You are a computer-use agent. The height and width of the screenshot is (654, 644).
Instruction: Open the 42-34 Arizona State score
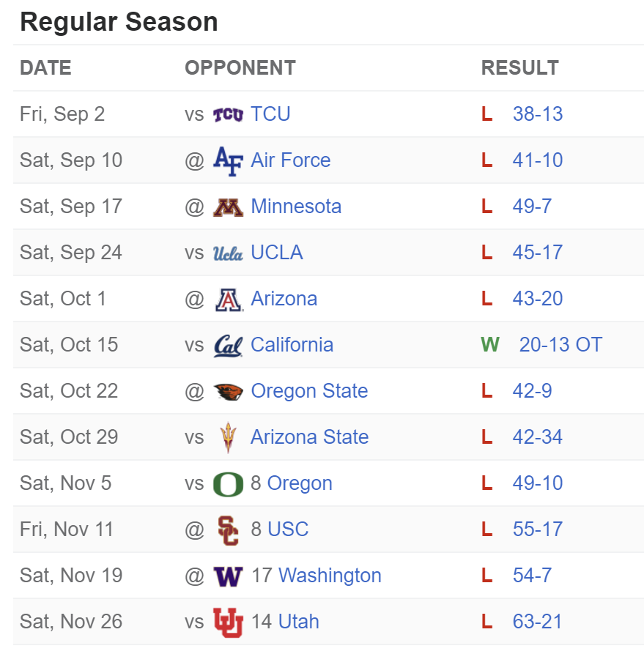pos(538,437)
